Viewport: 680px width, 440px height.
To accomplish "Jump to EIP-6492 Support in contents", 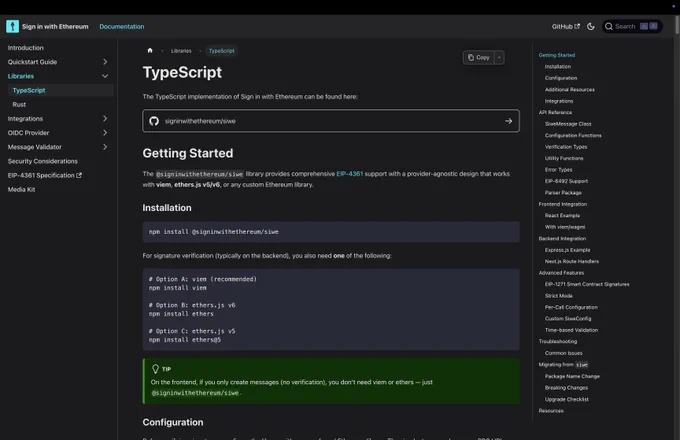I will pyautogui.click(x=566, y=181).
